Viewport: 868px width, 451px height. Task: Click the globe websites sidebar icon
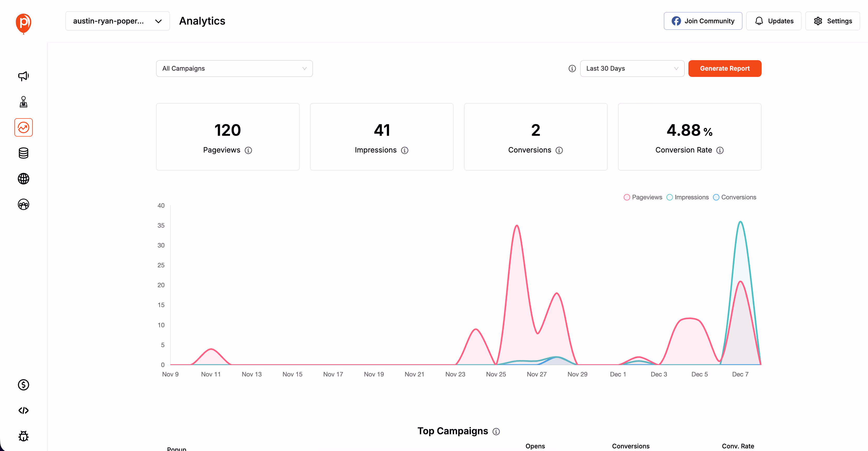click(x=23, y=179)
